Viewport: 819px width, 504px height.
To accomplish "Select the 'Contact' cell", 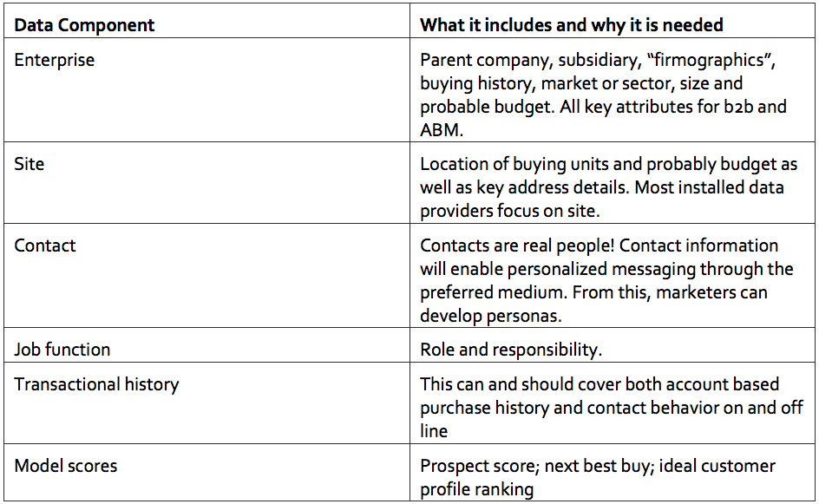I will click(206, 275).
